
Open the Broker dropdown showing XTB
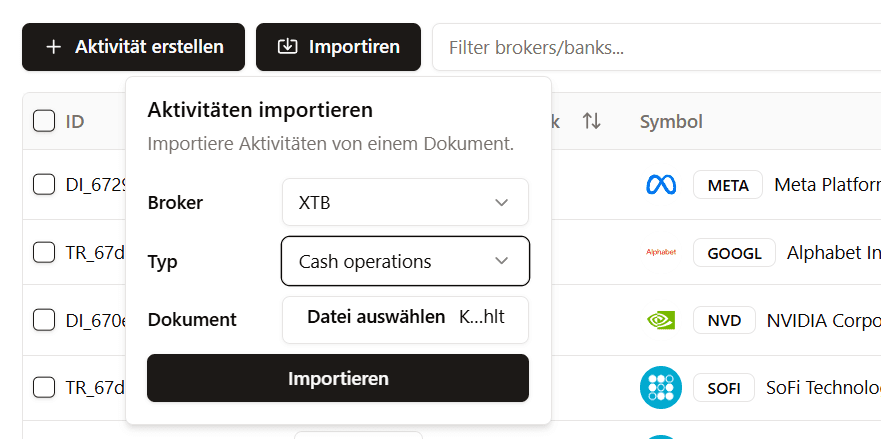pos(405,202)
